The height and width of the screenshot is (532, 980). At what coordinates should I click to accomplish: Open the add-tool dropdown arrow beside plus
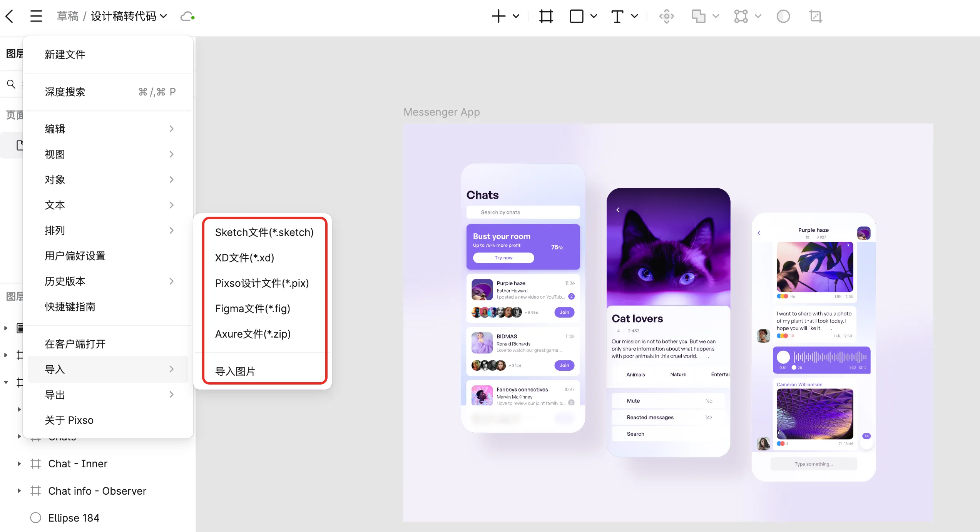point(516,16)
